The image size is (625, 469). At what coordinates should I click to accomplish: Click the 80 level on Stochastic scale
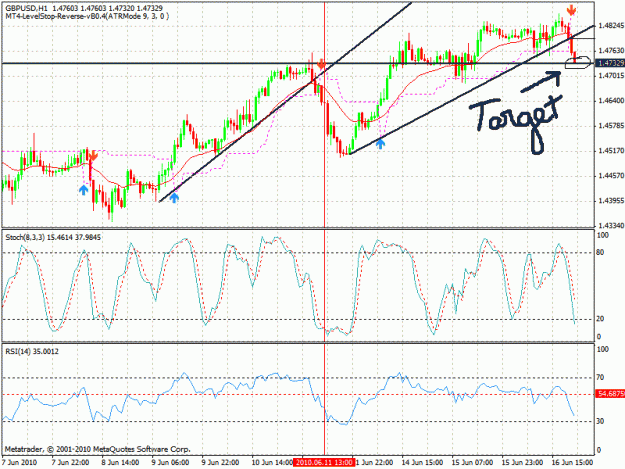point(600,252)
